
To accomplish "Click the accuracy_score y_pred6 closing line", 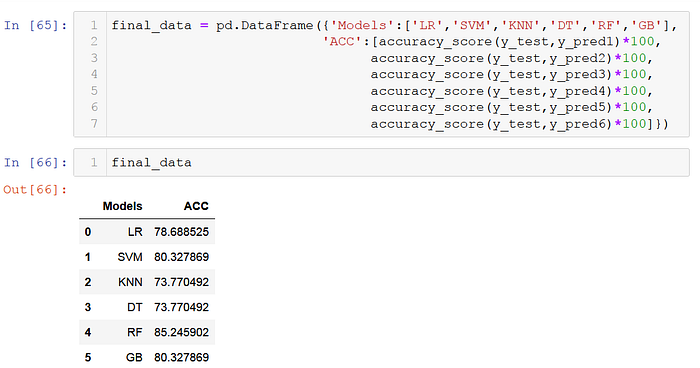I will pos(519,124).
